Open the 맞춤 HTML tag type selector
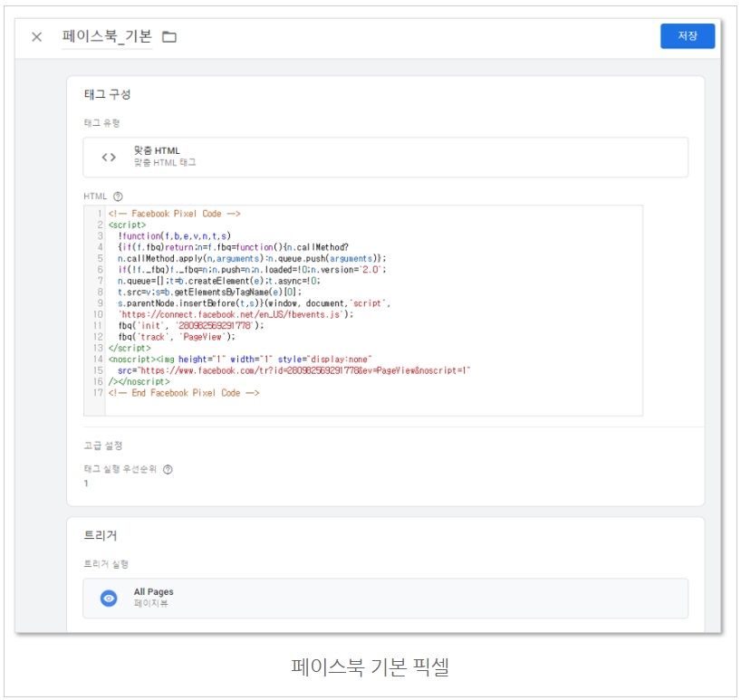Image resolution: width=741 pixels, height=700 pixels. click(385, 158)
